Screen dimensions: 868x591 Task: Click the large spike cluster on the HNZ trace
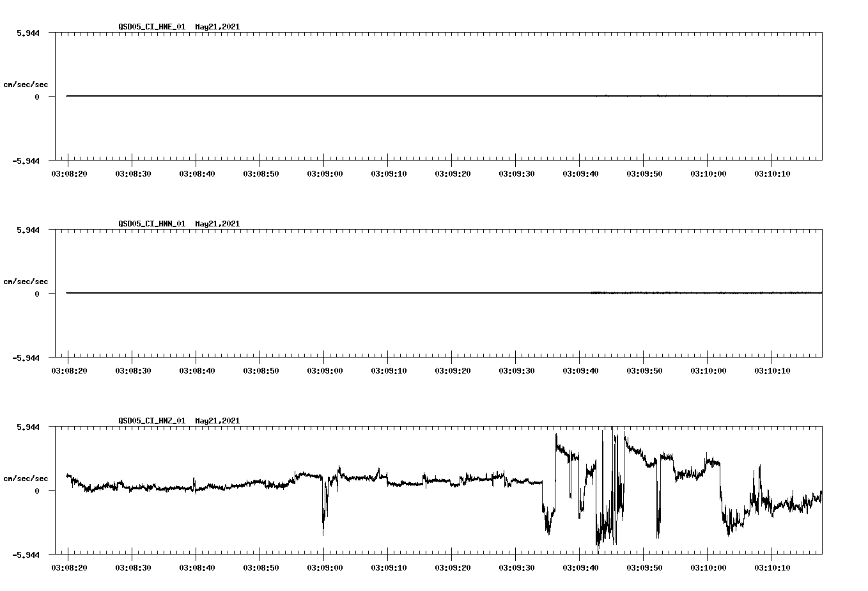click(607, 499)
